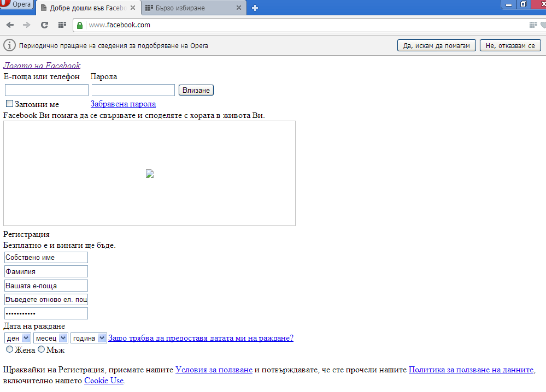Focus the Въведете отново ел. поща field
This screenshot has height=392, width=546.
(46, 300)
